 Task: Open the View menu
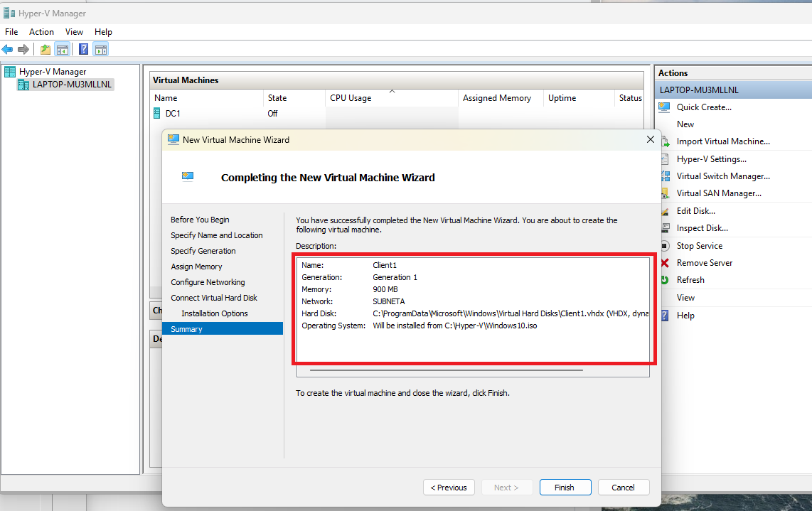pyautogui.click(x=74, y=31)
